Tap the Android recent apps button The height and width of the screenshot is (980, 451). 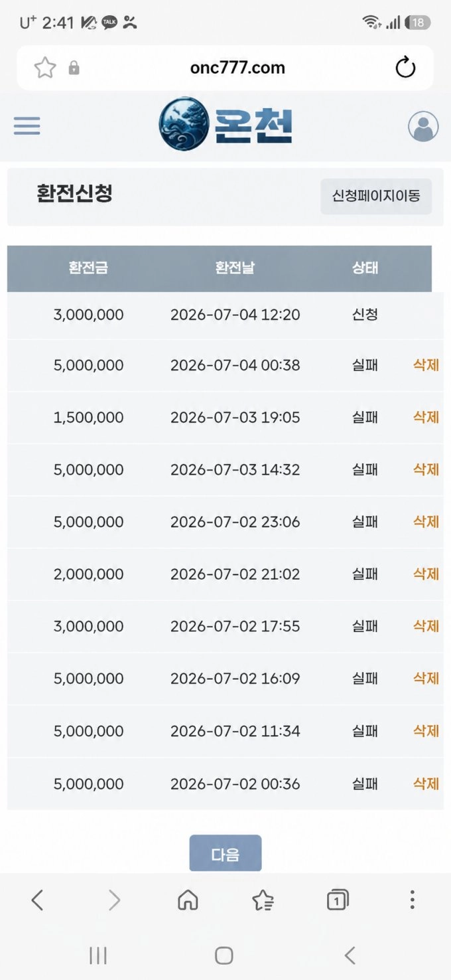tap(98, 955)
